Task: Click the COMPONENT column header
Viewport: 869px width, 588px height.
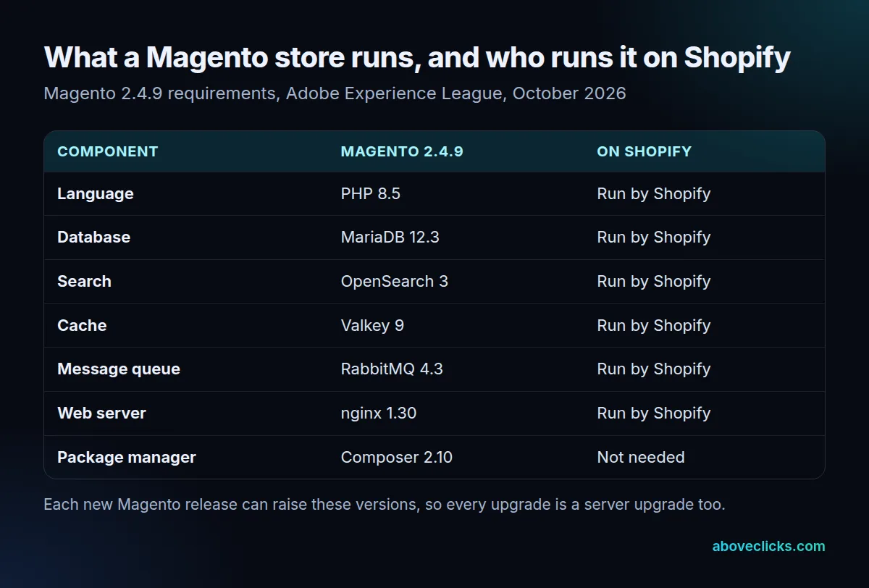Action: pos(107,151)
